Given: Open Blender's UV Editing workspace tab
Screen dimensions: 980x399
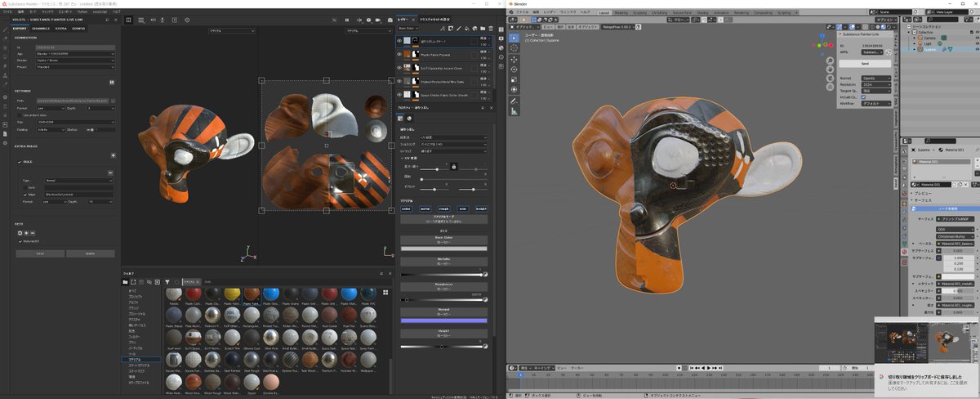Looking at the screenshot, I should tap(661, 12).
